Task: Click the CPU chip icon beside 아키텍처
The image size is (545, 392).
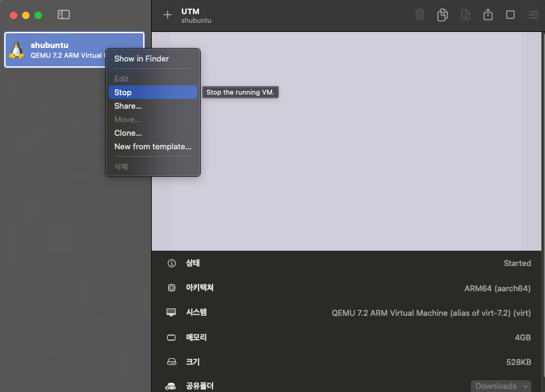Action: pos(171,288)
